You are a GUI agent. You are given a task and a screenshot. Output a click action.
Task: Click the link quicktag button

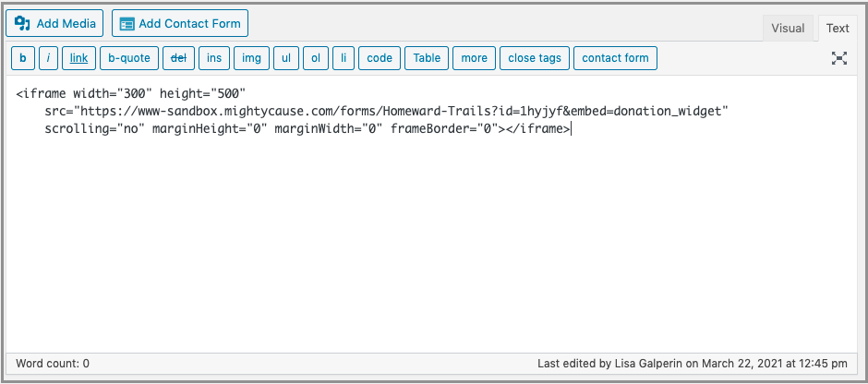click(x=78, y=58)
